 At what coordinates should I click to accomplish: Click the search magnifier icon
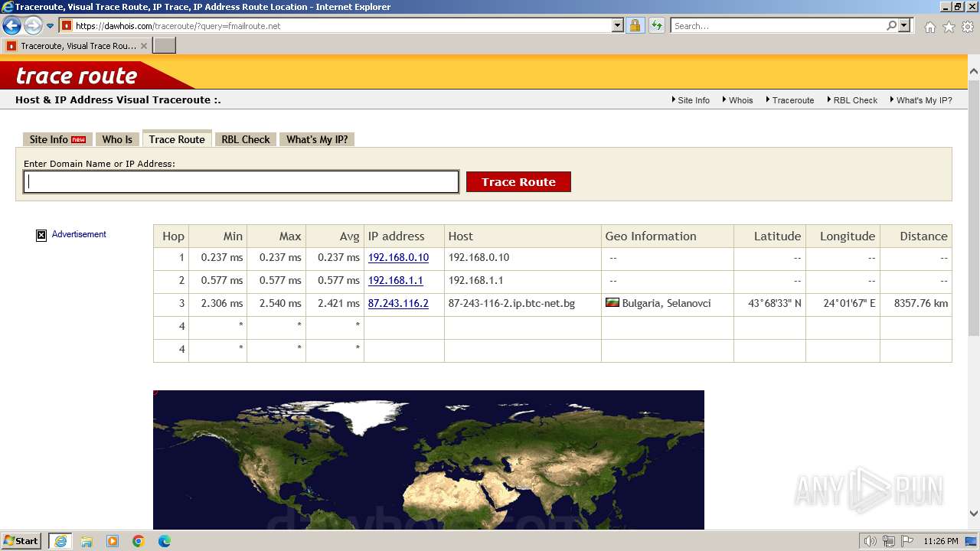pos(891,26)
